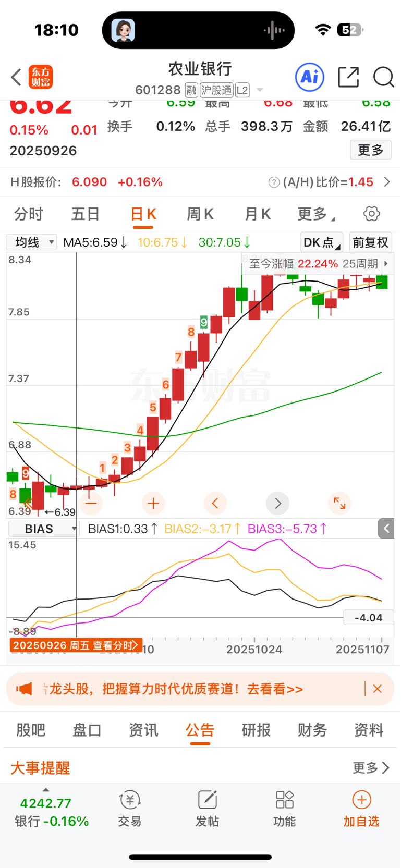
Task: Open the 研报 tab
Action: point(256,730)
